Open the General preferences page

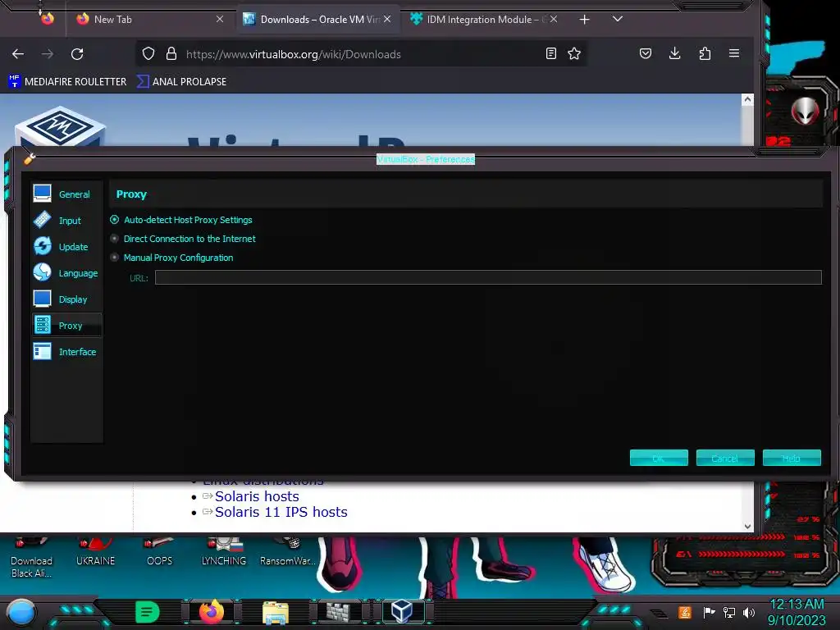coord(66,194)
